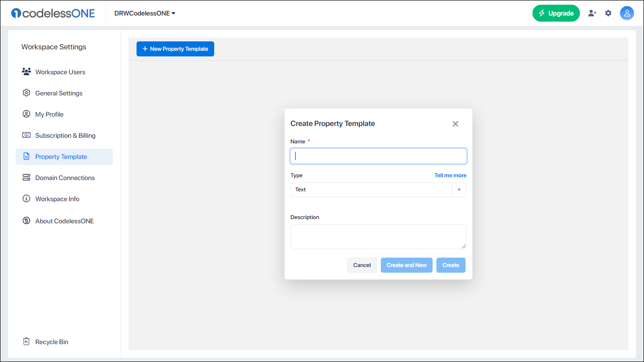Click the Upgrade button
The height and width of the screenshot is (362, 644).
click(x=556, y=13)
